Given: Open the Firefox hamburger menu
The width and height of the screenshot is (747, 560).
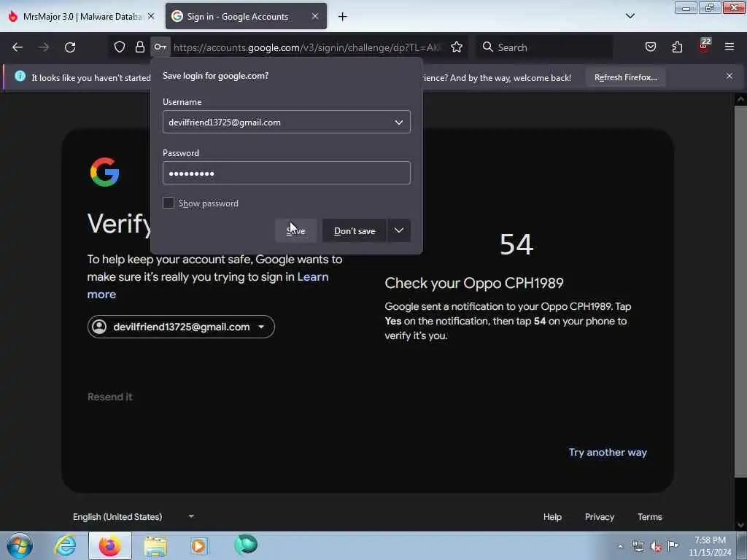Looking at the screenshot, I should coord(729,47).
